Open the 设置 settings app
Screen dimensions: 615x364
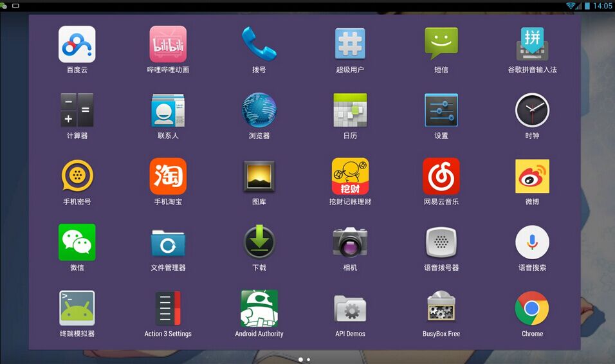441,110
